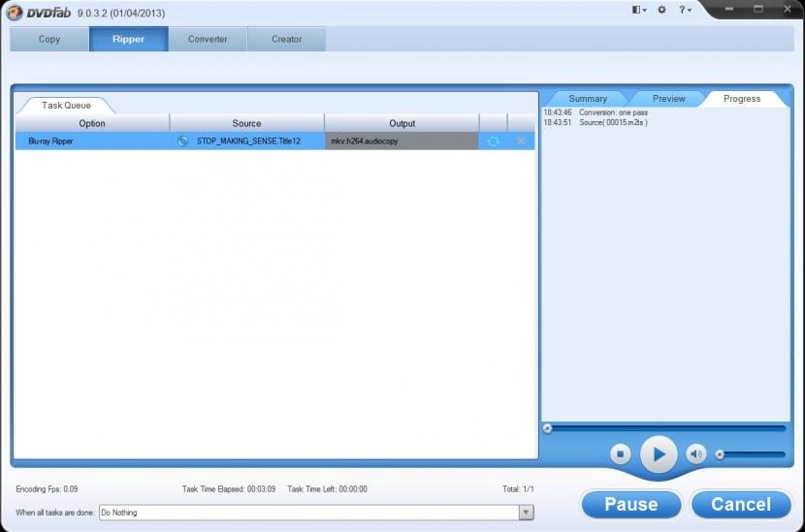Stop preview playback
The height and width of the screenshot is (532, 805).
(620, 454)
